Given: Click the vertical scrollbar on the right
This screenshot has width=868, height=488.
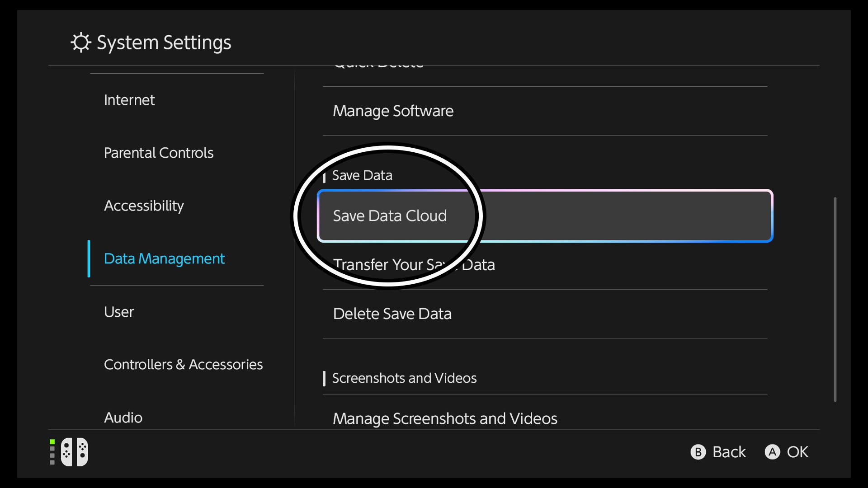Looking at the screenshot, I should (x=835, y=299).
